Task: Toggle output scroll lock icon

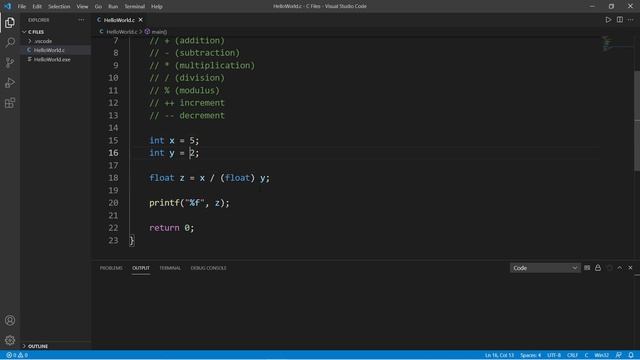Action: tap(598, 268)
